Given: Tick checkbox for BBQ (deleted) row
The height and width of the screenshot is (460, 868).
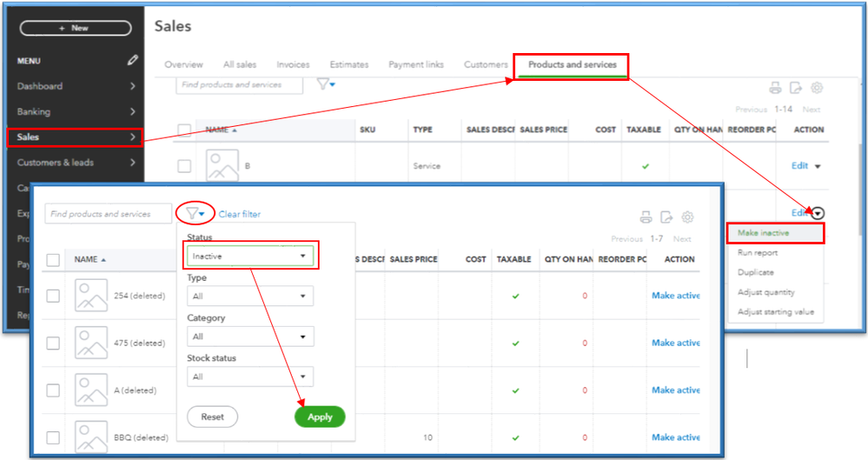Looking at the screenshot, I should [x=53, y=437].
